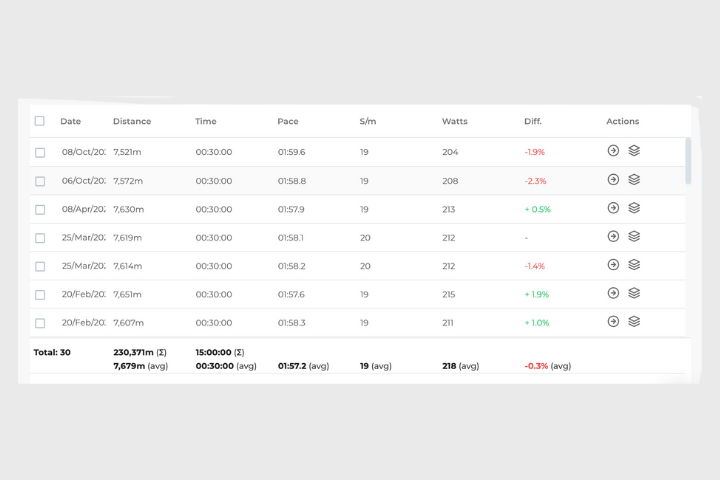Click the layers icon for 7,630m row
The height and width of the screenshot is (480, 720).
click(634, 208)
